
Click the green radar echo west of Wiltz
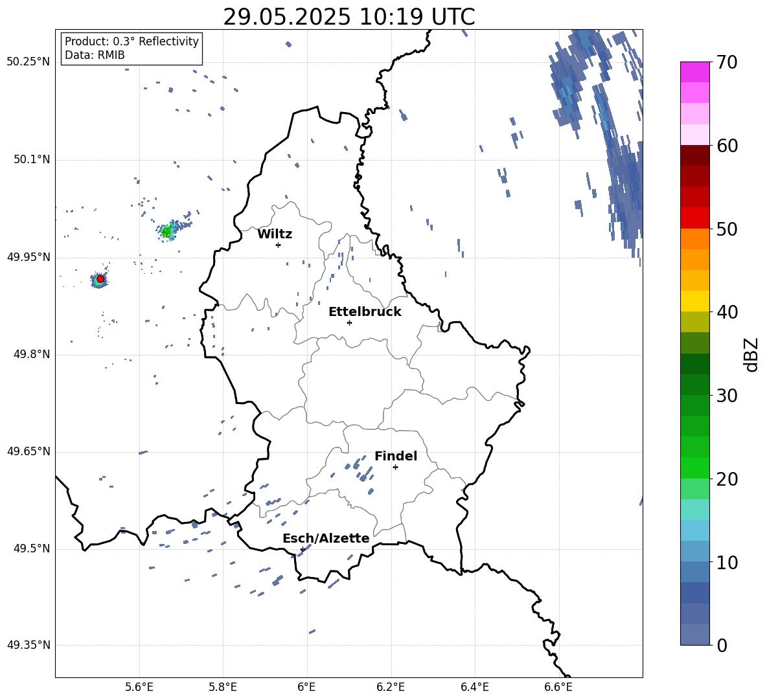click(x=167, y=232)
